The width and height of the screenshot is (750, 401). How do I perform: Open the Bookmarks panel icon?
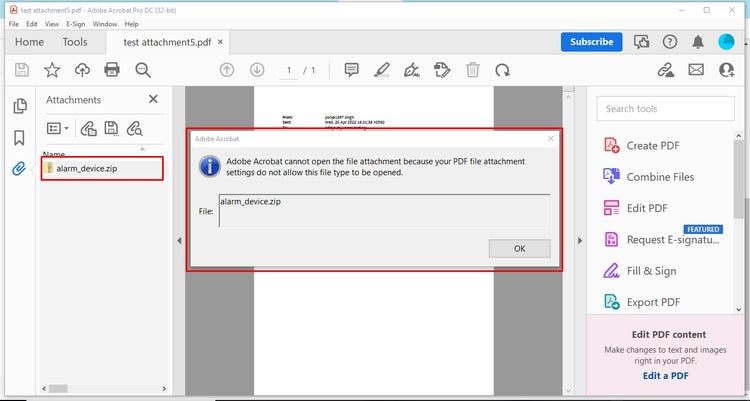19,138
